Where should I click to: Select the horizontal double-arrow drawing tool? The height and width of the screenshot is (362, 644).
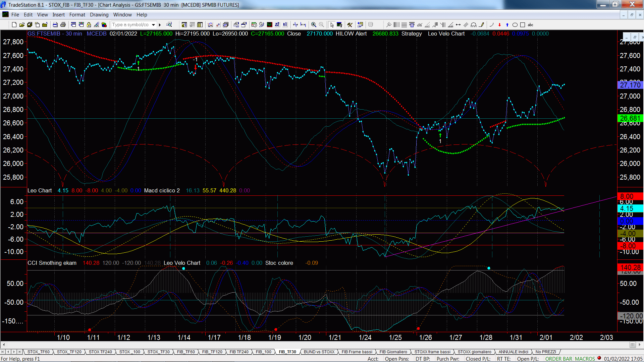click(x=458, y=25)
